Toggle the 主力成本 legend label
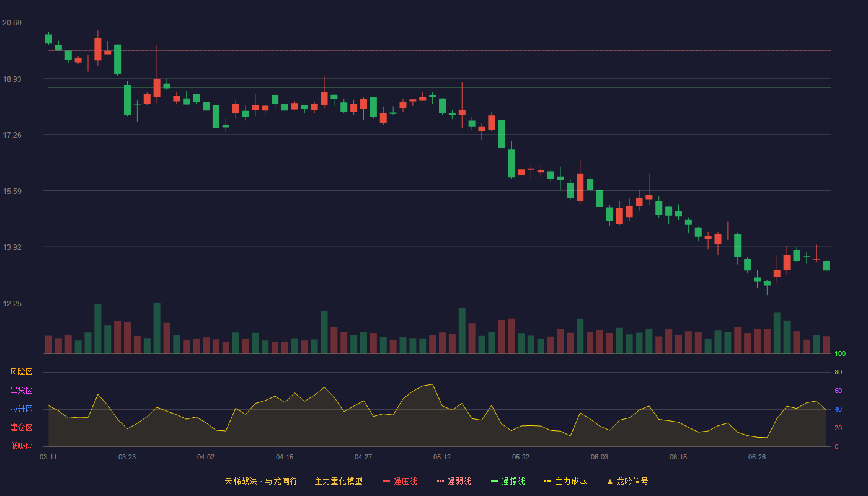 (571, 481)
